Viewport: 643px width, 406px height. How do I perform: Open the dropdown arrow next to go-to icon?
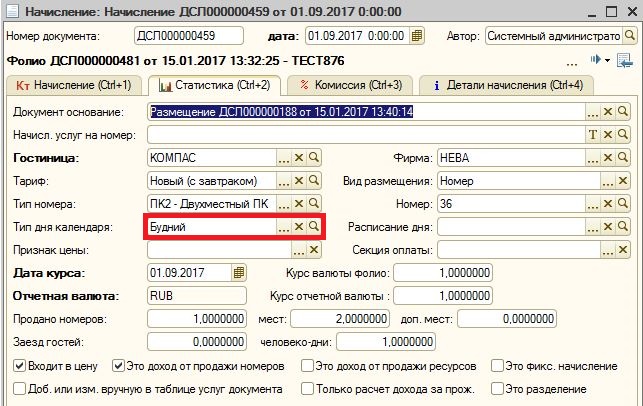[607, 60]
